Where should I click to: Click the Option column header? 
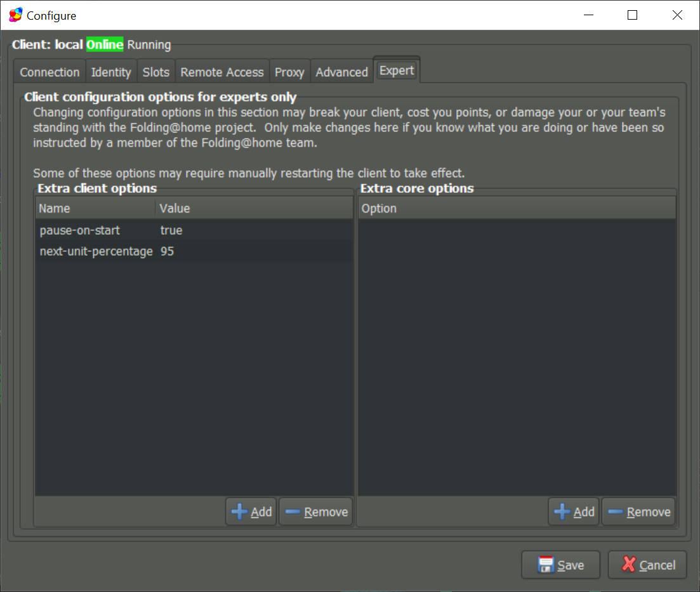pyautogui.click(x=517, y=209)
